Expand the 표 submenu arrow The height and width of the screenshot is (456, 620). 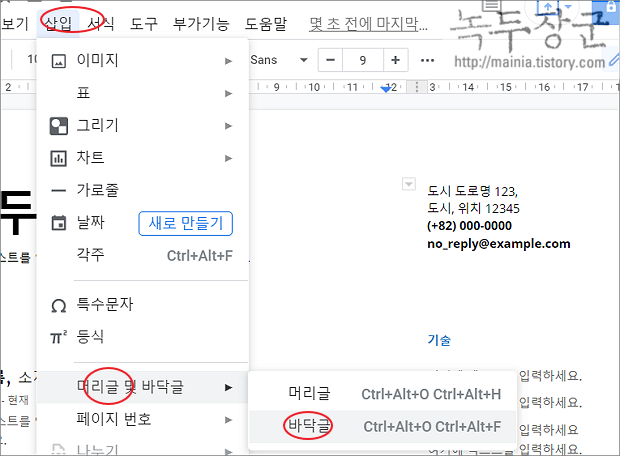click(228, 93)
